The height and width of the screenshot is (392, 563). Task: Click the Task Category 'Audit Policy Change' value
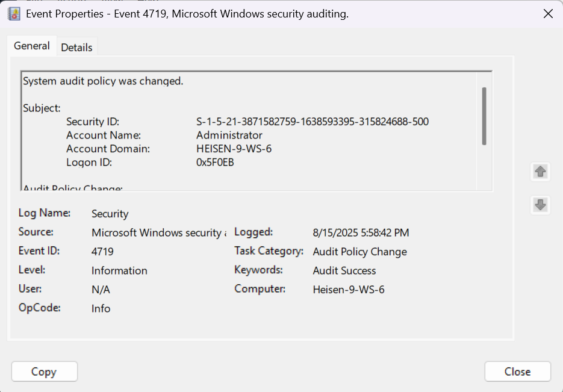click(359, 251)
